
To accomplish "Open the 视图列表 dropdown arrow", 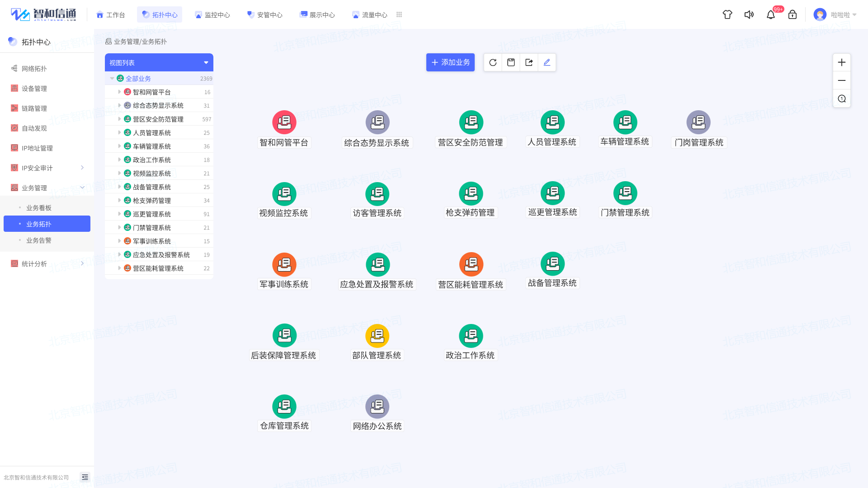I will (206, 63).
